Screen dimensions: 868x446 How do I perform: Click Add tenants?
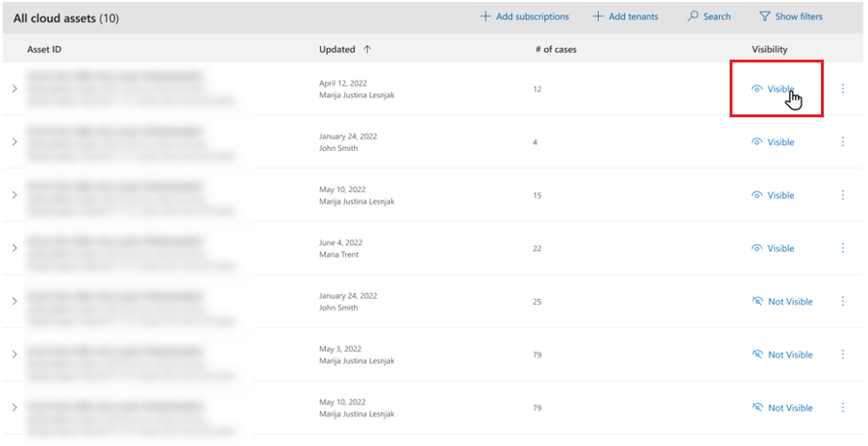626,16
